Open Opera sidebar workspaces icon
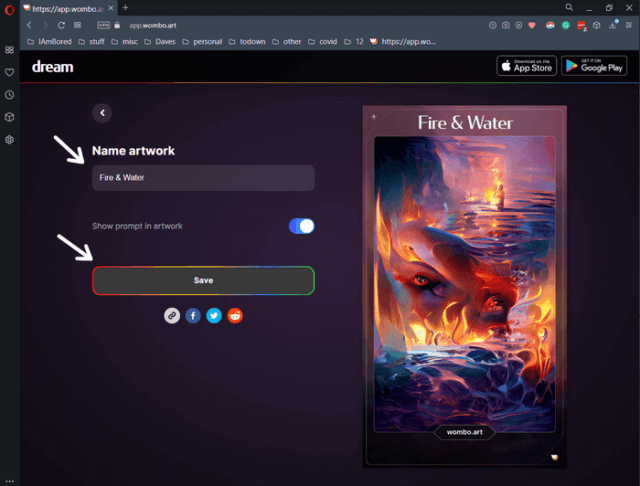This screenshot has height=486, width=640. (9, 50)
